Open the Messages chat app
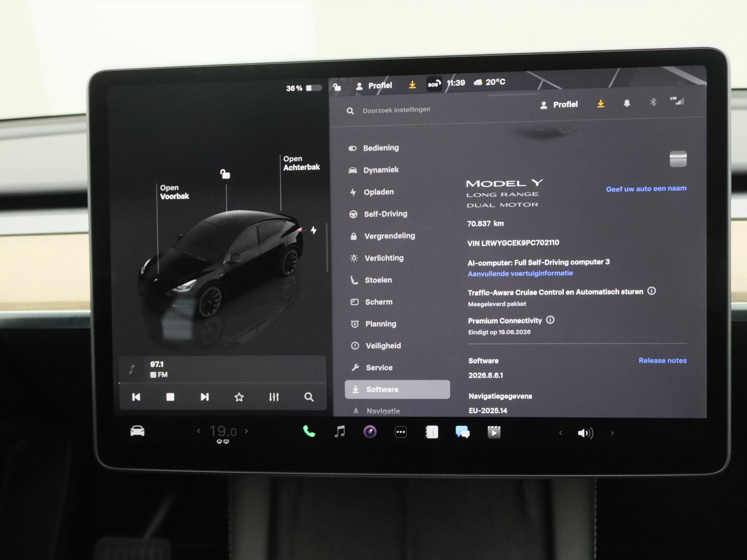747x560 pixels. coord(463,432)
